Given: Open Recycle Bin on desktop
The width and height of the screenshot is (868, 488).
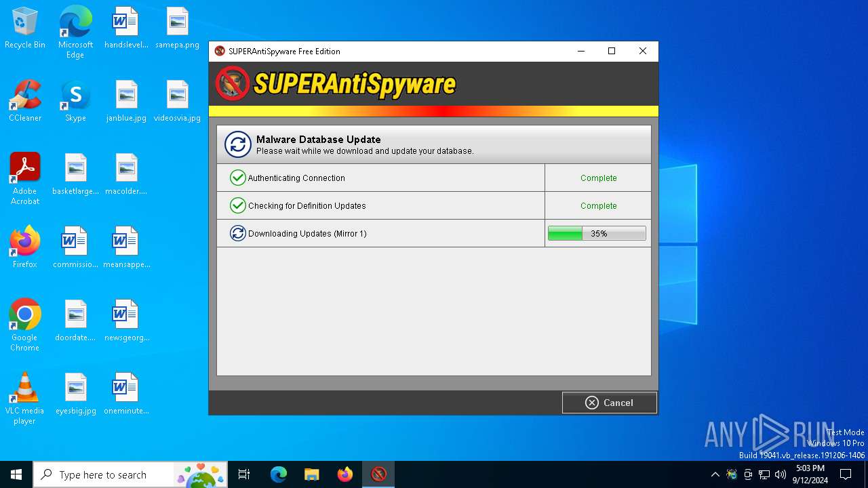Looking at the screenshot, I should (25, 28).
